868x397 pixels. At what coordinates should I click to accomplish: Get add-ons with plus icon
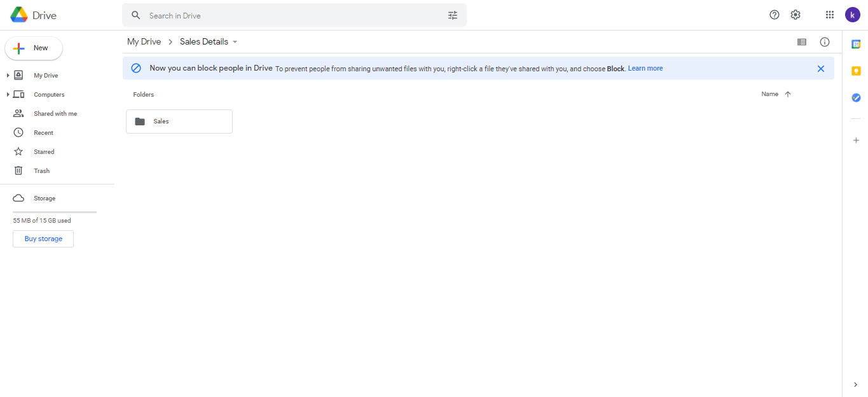click(x=856, y=140)
